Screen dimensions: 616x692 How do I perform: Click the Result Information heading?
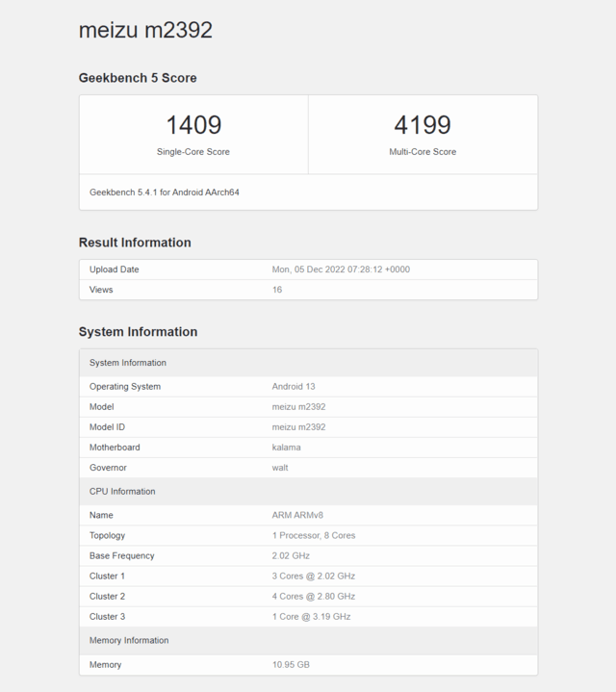[135, 243]
